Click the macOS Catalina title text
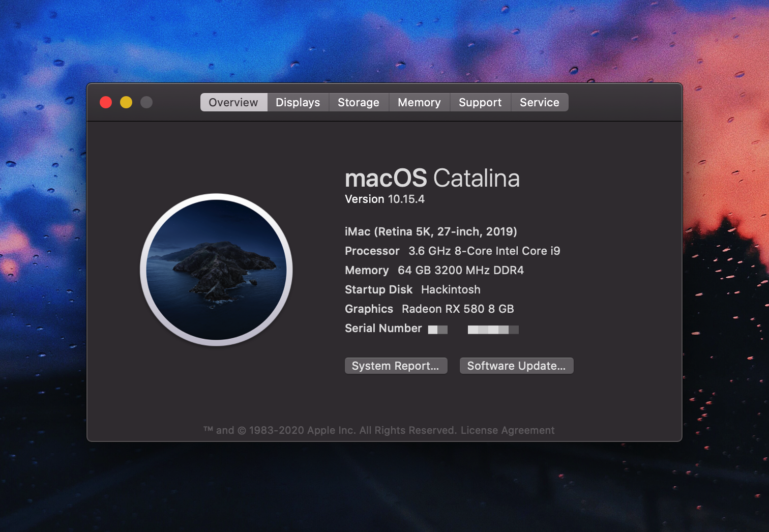The image size is (769, 532). click(x=432, y=178)
